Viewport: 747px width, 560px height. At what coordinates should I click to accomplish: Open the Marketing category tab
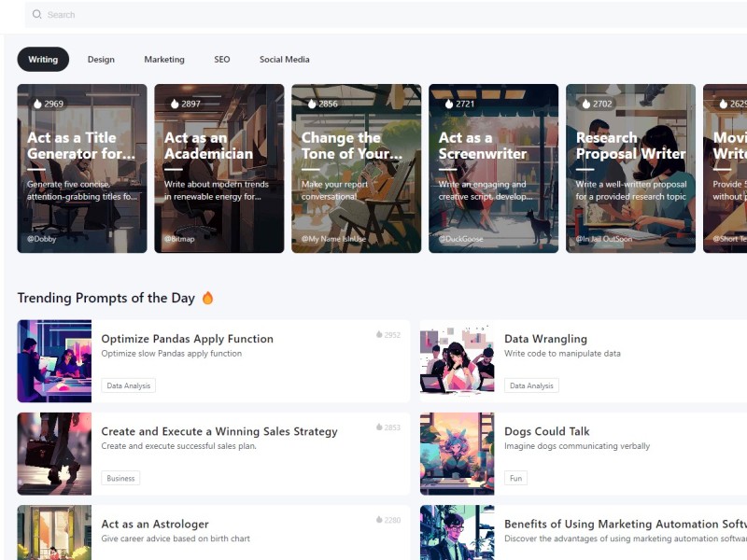(164, 59)
